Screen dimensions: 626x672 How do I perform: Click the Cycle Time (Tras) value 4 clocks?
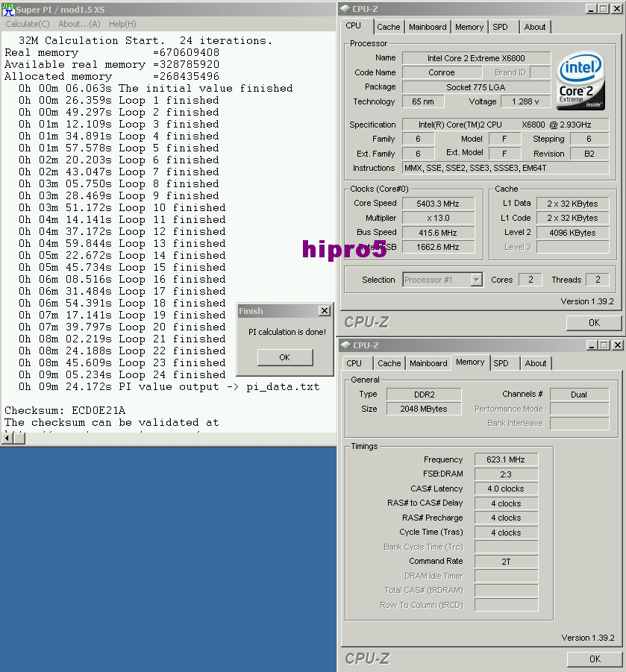pyautogui.click(x=506, y=533)
